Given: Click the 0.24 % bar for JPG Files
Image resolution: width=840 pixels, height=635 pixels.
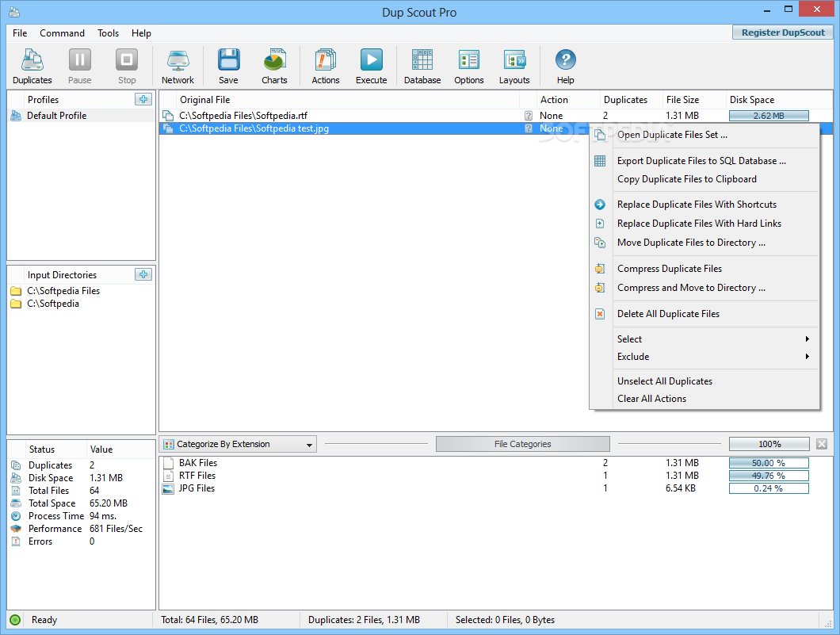Looking at the screenshot, I should coord(769,488).
